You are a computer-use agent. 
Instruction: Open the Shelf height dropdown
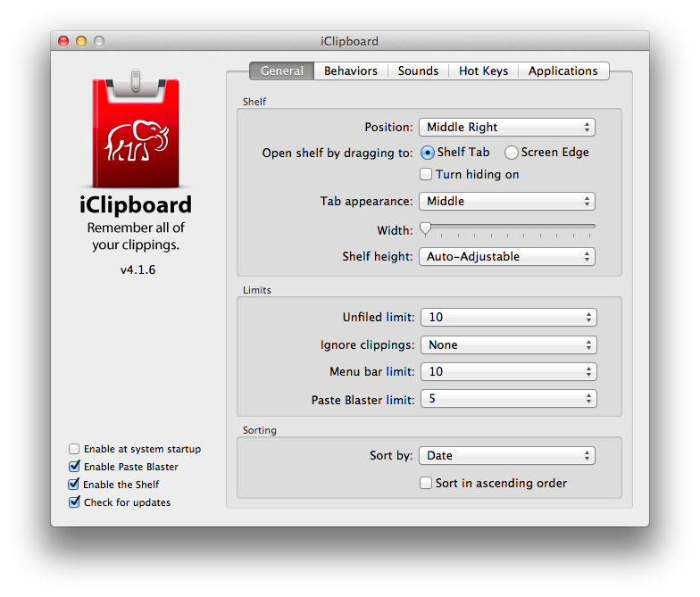[506, 257]
